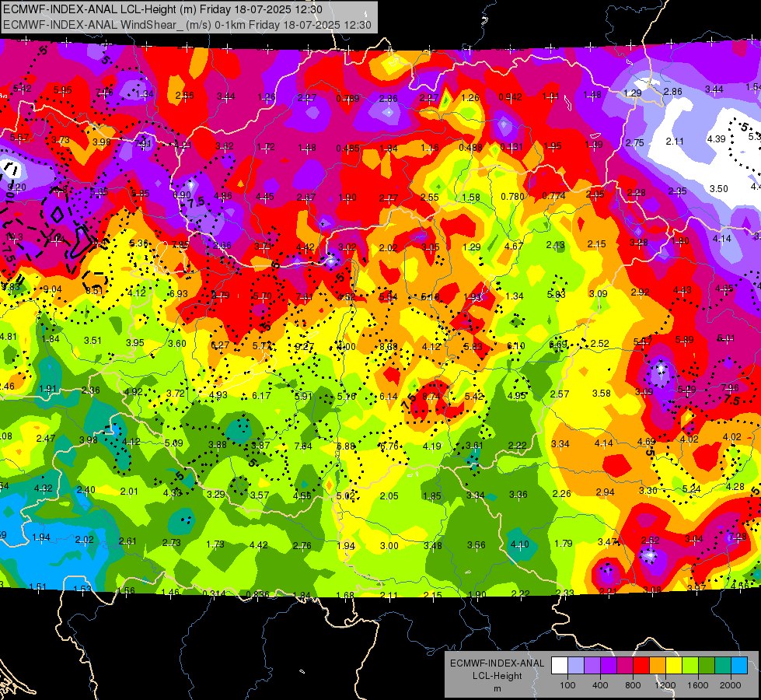The width and height of the screenshot is (761, 700).
Task: Click the wind shear value 0.488
Action: pyautogui.click(x=471, y=147)
